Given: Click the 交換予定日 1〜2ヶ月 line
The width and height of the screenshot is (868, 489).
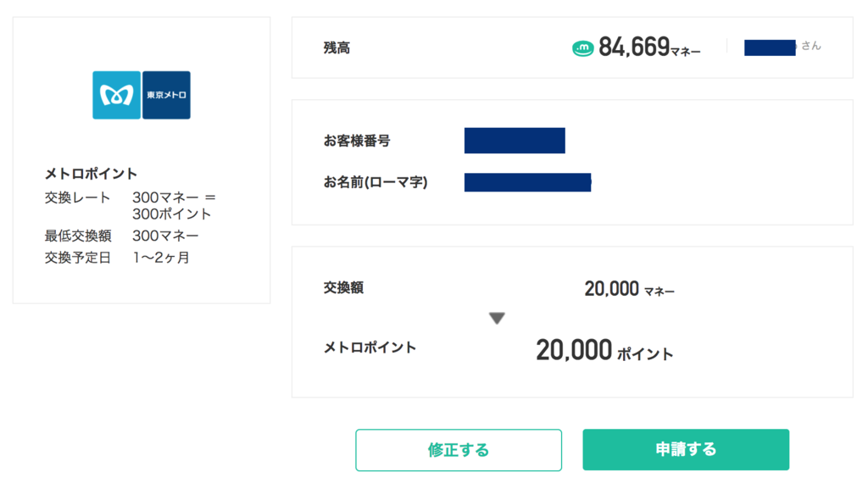Looking at the screenshot, I should point(117,258).
